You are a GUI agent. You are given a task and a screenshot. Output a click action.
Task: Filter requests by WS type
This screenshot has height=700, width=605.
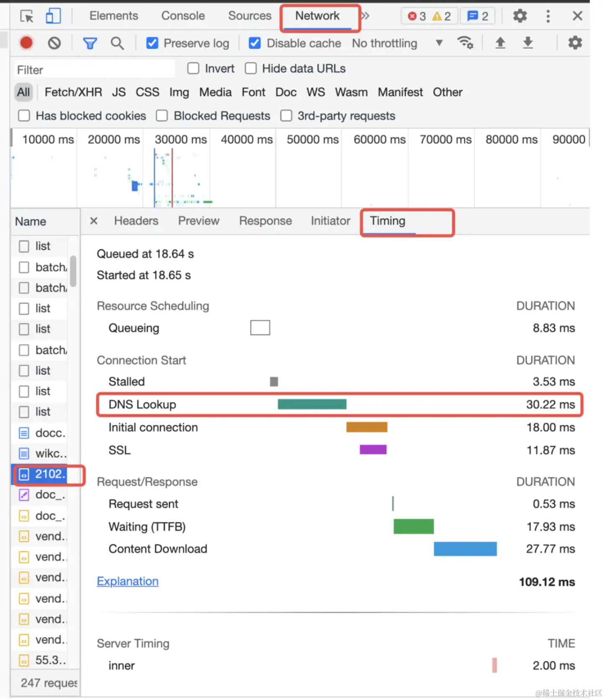point(315,92)
